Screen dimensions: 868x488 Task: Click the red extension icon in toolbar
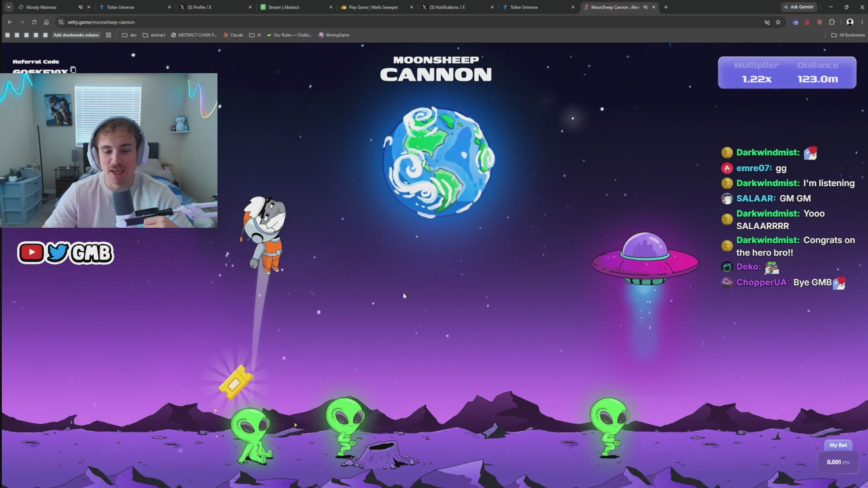tap(807, 22)
